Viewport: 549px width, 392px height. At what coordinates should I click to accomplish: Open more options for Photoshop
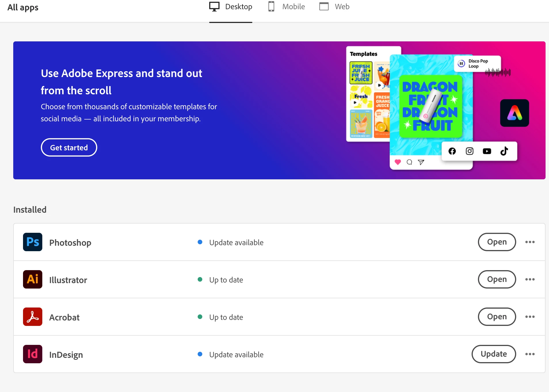530,242
